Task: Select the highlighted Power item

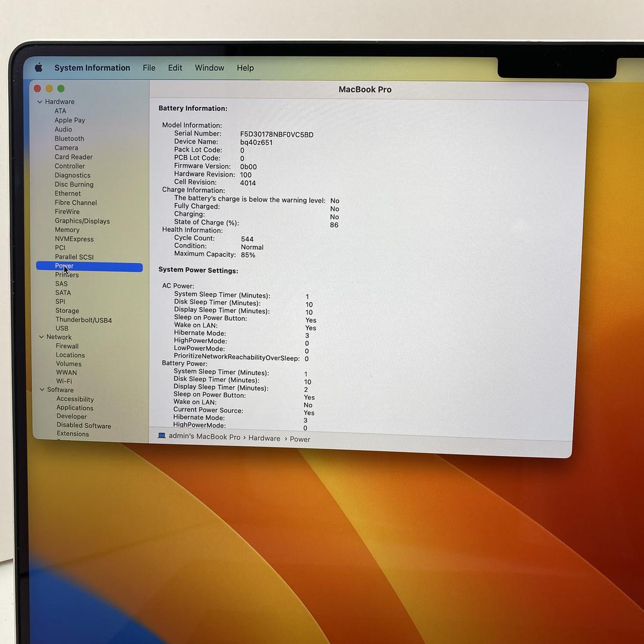Action: click(x=89, y=266)
